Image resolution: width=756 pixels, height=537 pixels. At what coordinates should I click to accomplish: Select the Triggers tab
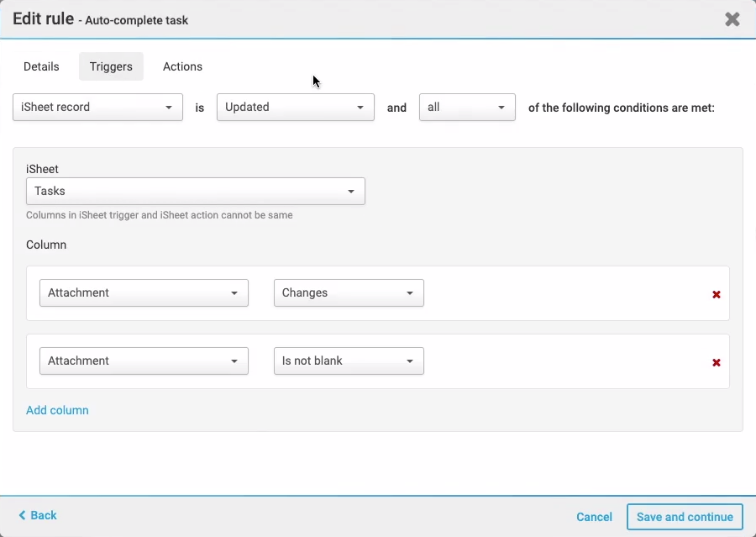[111, 66]
